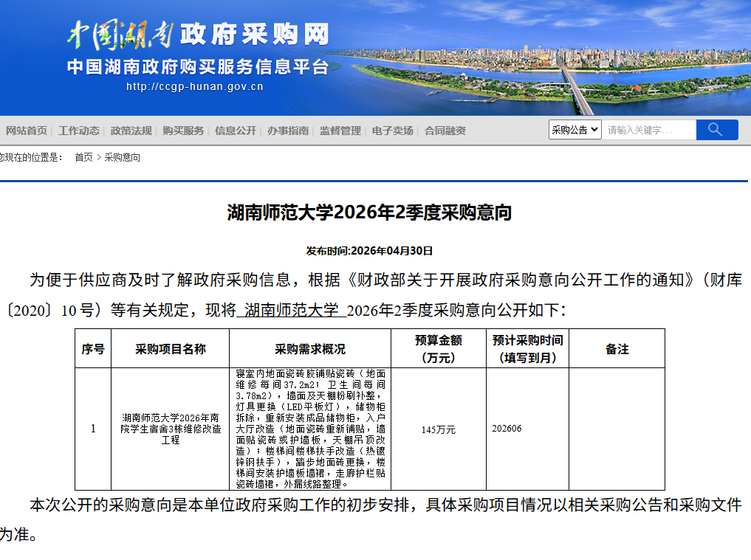751x560 pixels.
Task: Click the 145万元 budget cell
Action: coord(438,429)
